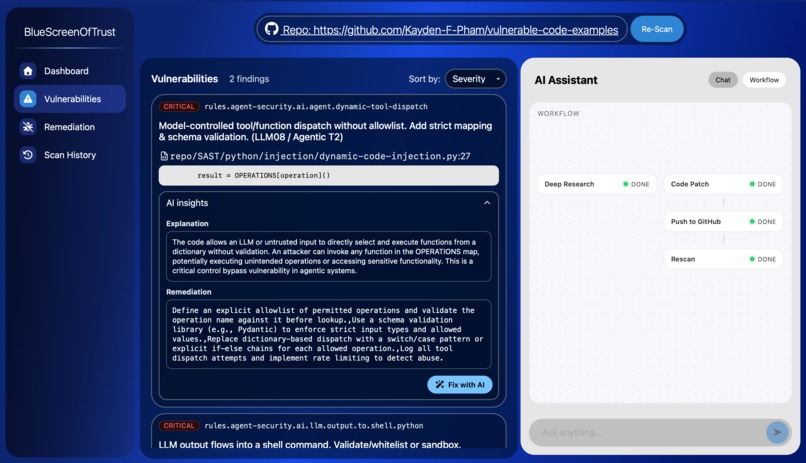Screen dimensions: 806x463
Task: Click the '2 findings' count label
Action: click(x=249, y=79)
